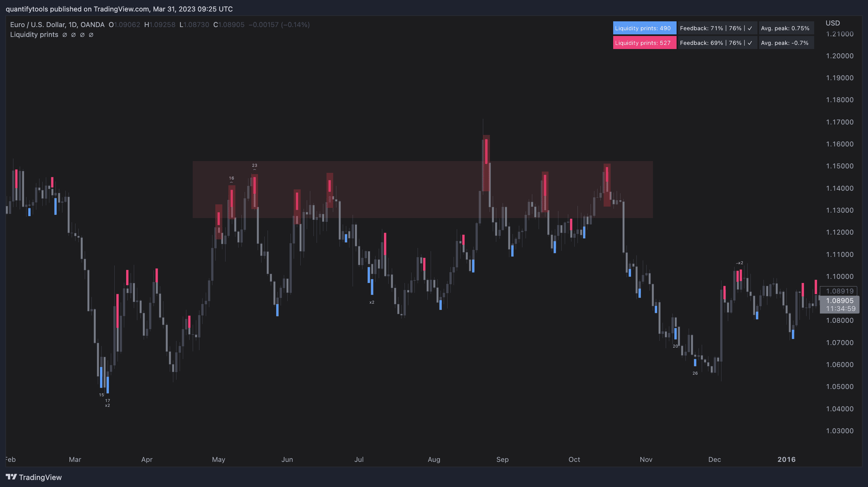
Task: Click the Sep label on the time axis
Action: click(x=502, y=459)
